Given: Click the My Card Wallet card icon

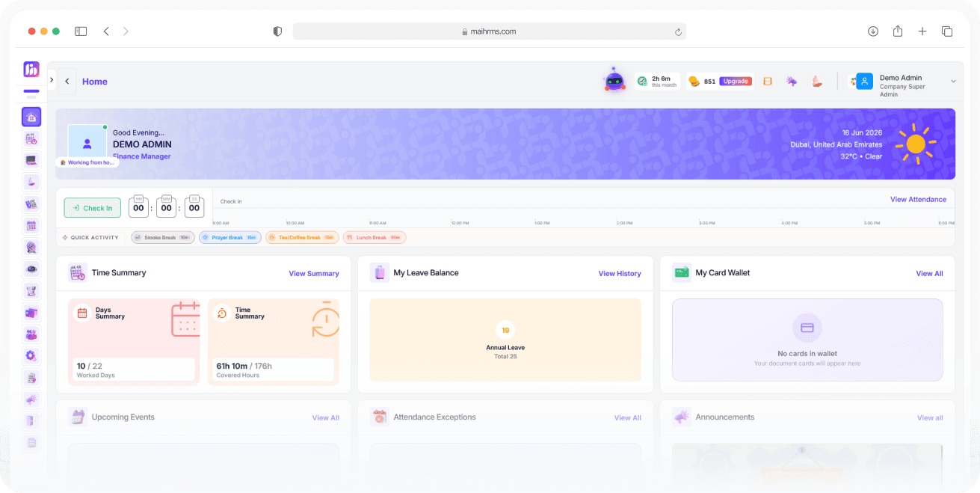Looking at the screenshot, I should pyautogui.click(x=682, y=272).
